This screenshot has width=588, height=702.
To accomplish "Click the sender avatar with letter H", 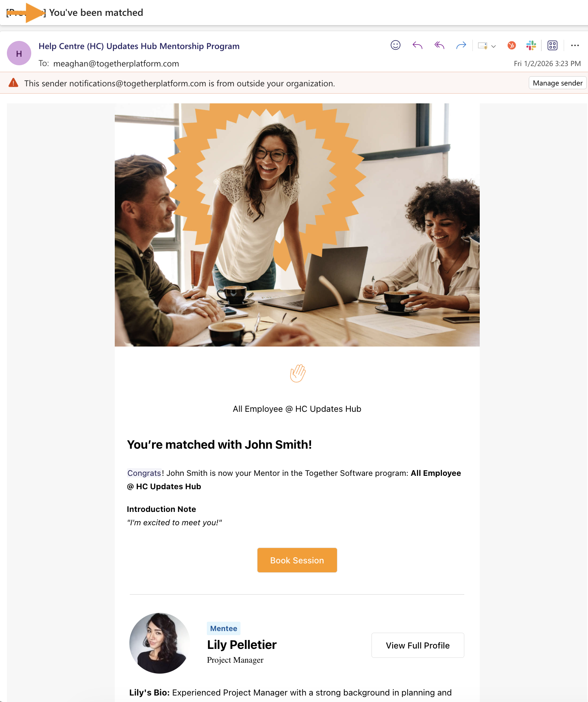I will tap(19, 53).
